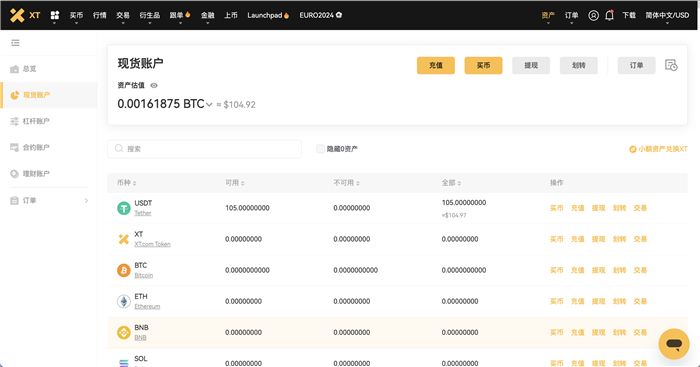
Task: Open 行情 in the top navigation
Action: [100, 15]
